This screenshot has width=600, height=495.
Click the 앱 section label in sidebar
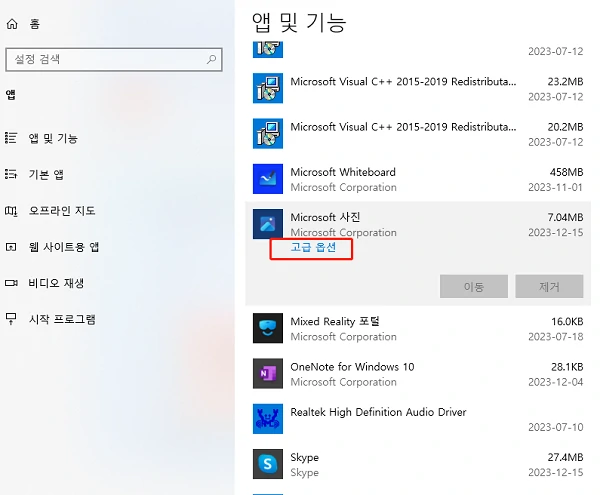point(11,94)
